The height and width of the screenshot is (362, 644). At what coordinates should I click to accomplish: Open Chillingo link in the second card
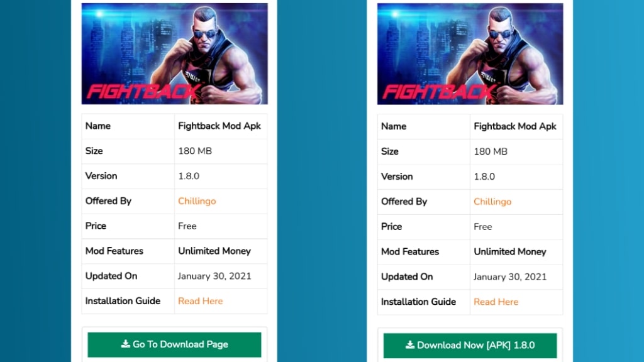pos(492,202)
